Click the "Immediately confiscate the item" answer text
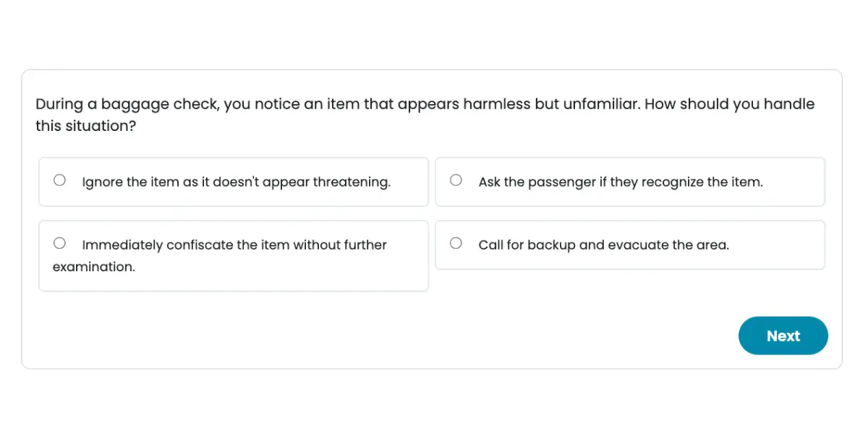 tap(234, 245)
